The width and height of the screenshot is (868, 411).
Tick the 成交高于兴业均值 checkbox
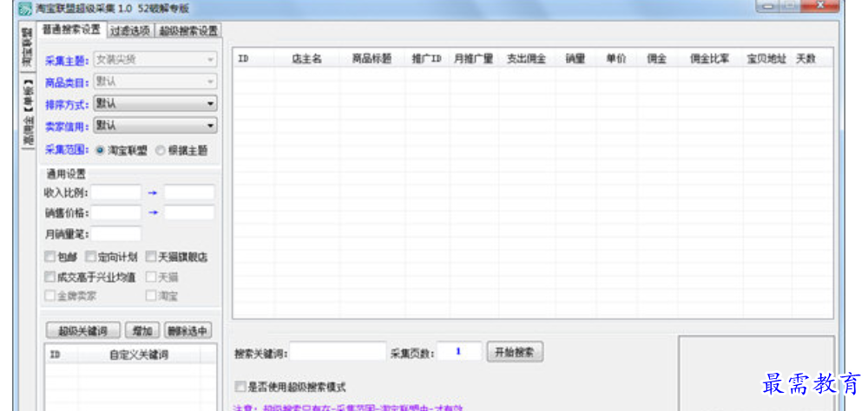point(49,277)
